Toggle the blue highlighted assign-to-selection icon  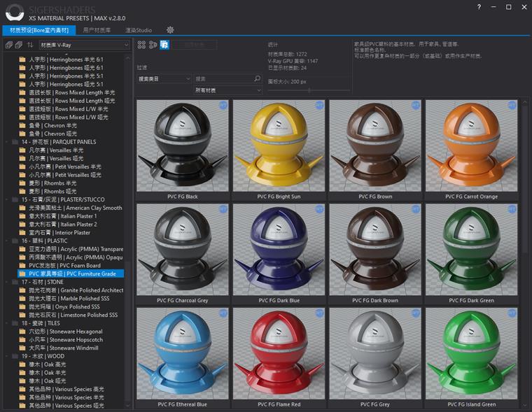coord(164,45)
